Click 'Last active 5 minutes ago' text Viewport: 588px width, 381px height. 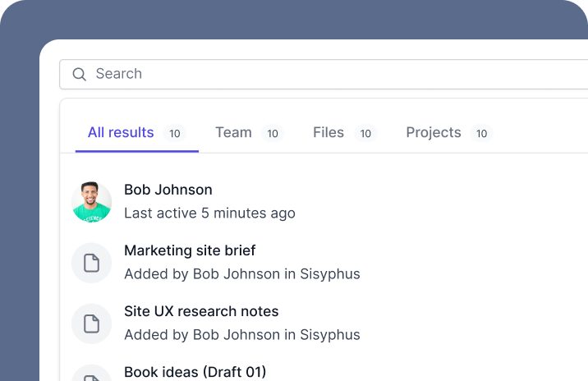(x=209, y=213)
